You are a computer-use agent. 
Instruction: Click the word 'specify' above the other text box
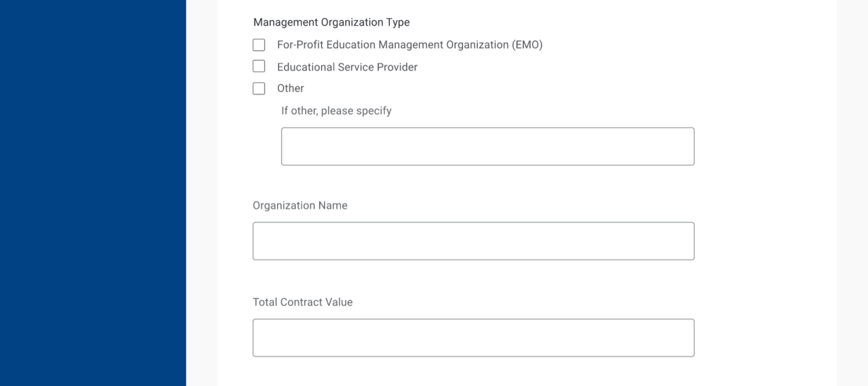[374, 111]
